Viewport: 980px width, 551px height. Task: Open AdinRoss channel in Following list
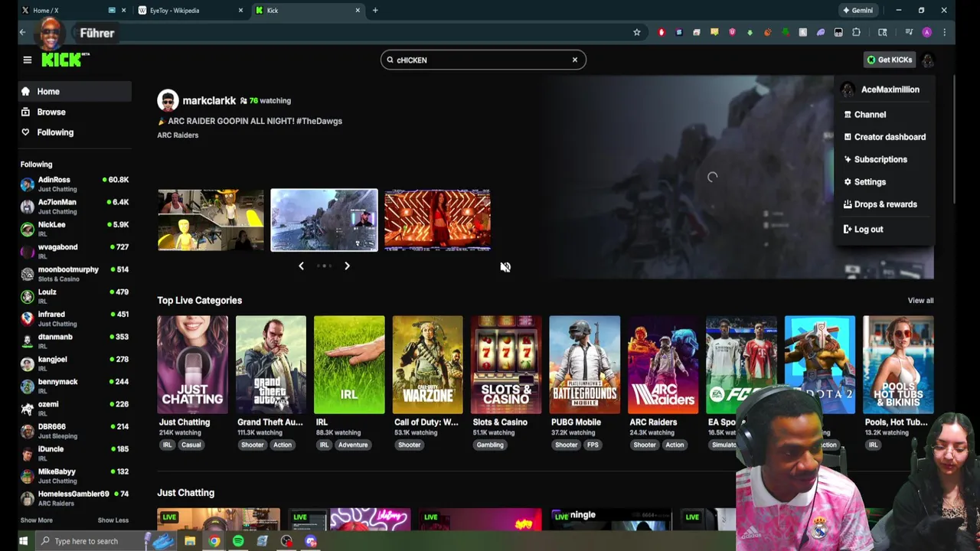[75, 184]
